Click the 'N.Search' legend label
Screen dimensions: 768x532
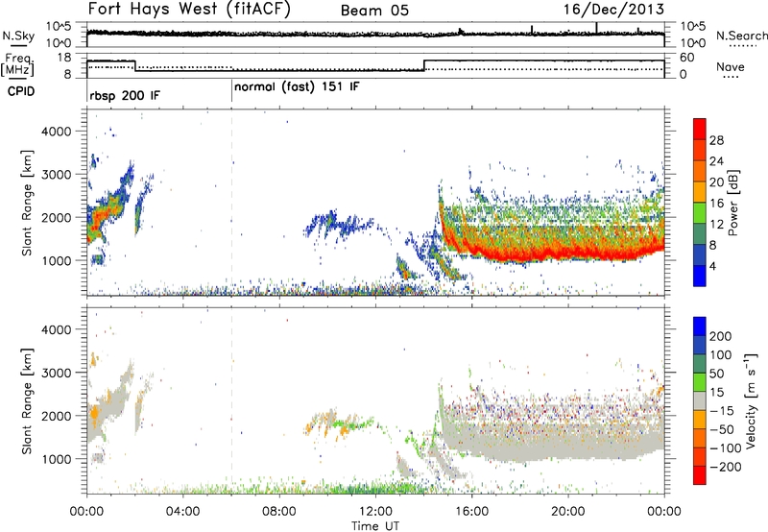[x=741, y=36]
